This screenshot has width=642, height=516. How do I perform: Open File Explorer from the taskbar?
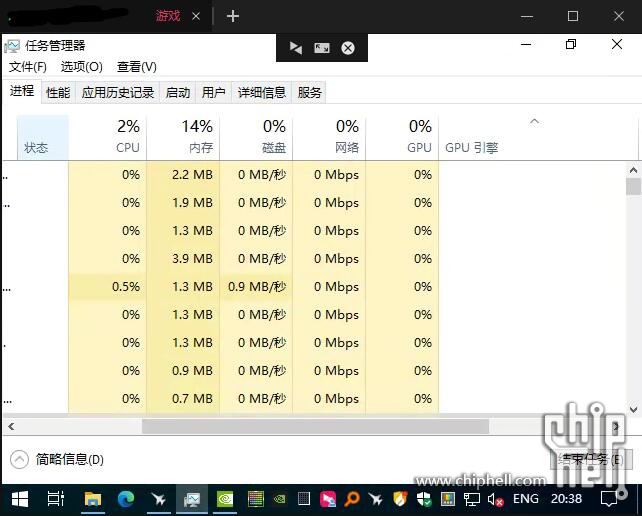92,498
